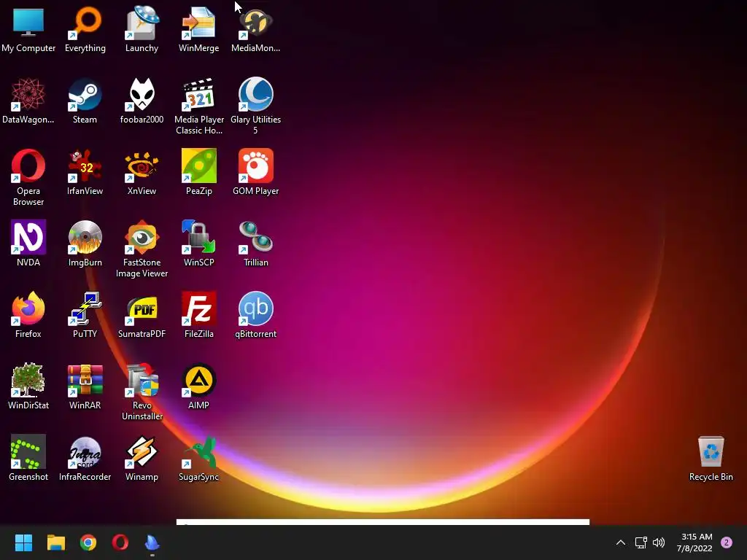This screenshot has height=560, width=747.
Task: Click the volume speaker tray icon
Action: click(x=659, y=542)
